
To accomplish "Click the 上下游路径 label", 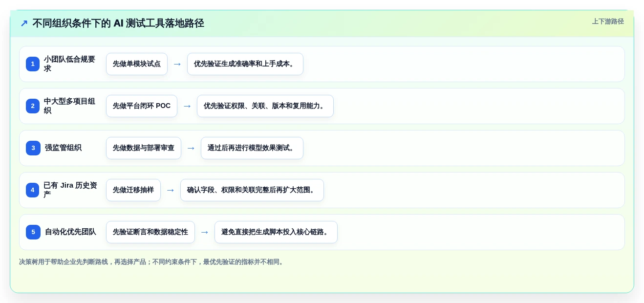I will coord(608,22).
